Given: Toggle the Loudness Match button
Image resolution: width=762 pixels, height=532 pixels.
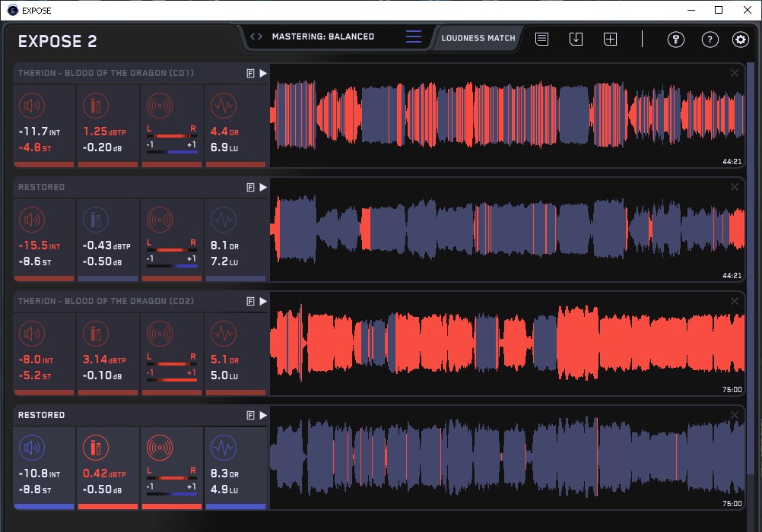Looking at the screenshot, I should (478, 38).
